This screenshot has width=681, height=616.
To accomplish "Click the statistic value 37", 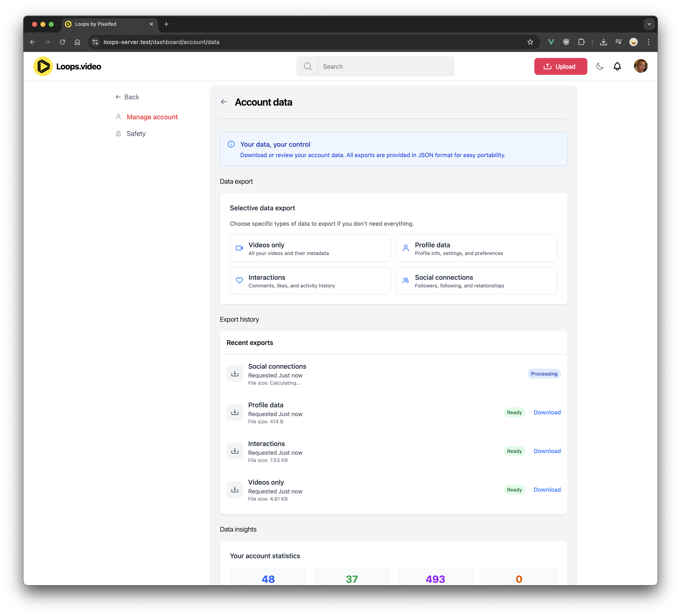I will (x=352, y=579).
